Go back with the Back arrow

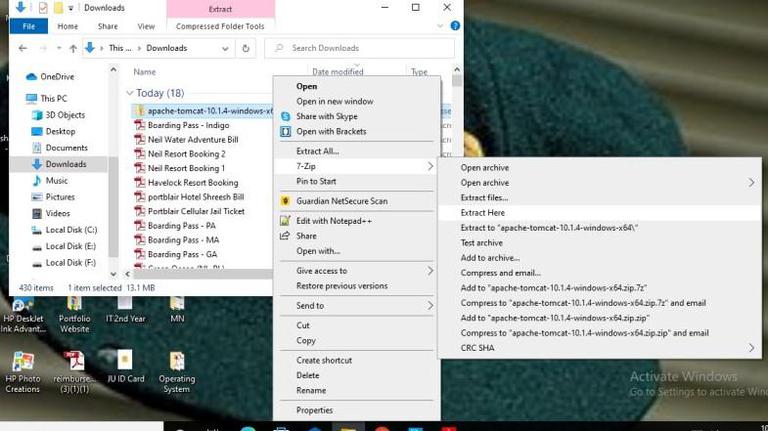click(23, 48)
